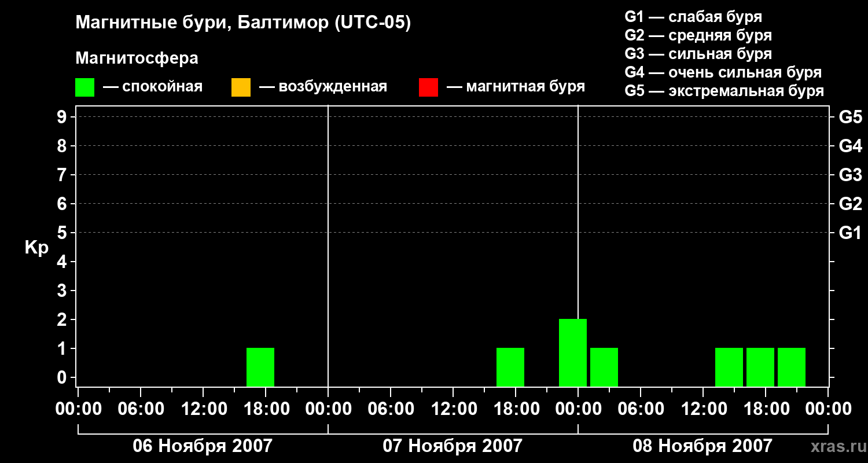
Task: Click the '— спокойная' legend label
Action: click(x=153, y=87)
